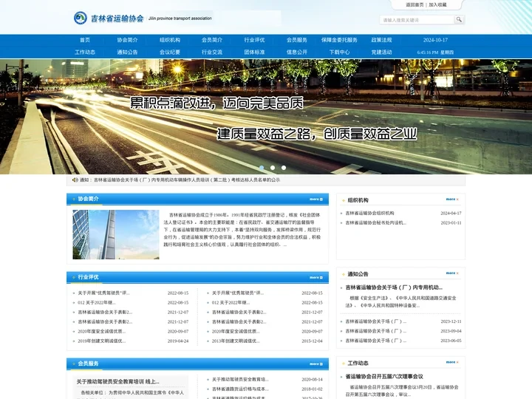
Task: Click 'more' icon in 协会简介 panel
Action: [x=316, y=199]
